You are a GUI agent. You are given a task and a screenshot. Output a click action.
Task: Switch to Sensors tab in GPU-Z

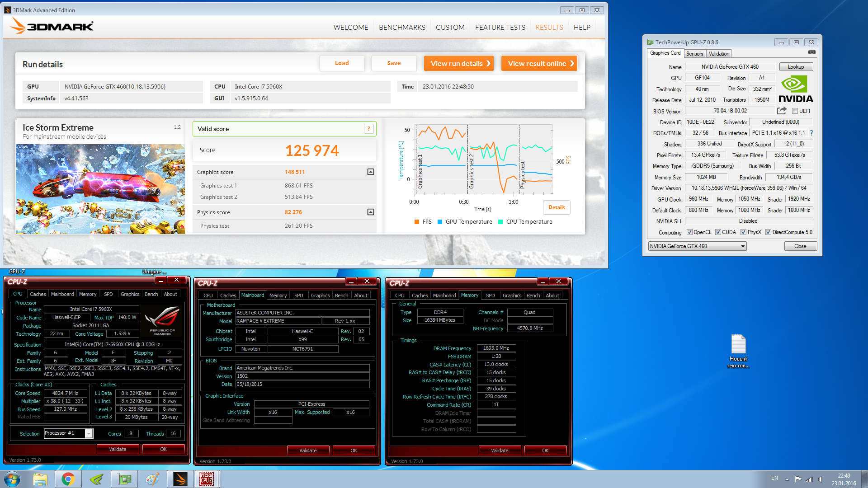coord(694,54)
